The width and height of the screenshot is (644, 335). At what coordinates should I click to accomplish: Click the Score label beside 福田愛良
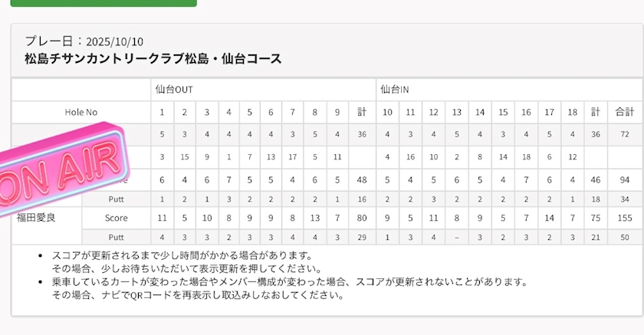[x=116, y=218]
